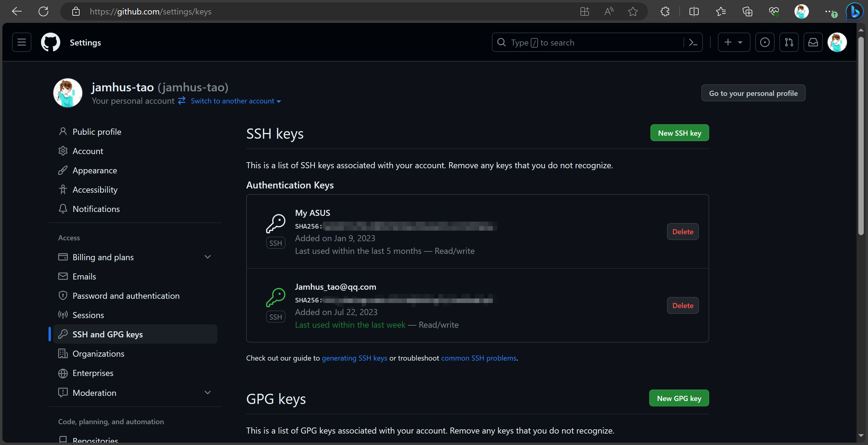Open Enterprises settings

pos(135,373)
